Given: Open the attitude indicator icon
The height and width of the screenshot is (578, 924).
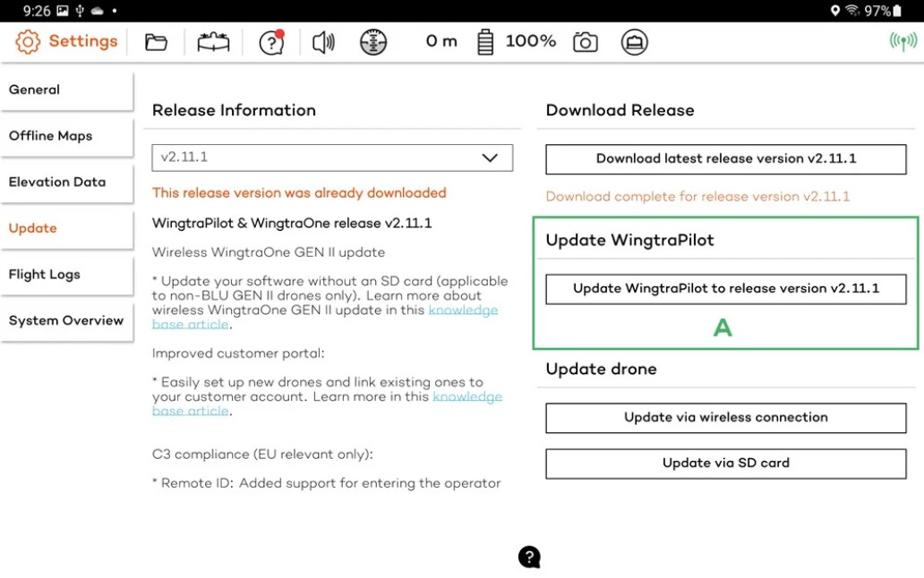Looking at the screenshot, I should pos(373,42).
